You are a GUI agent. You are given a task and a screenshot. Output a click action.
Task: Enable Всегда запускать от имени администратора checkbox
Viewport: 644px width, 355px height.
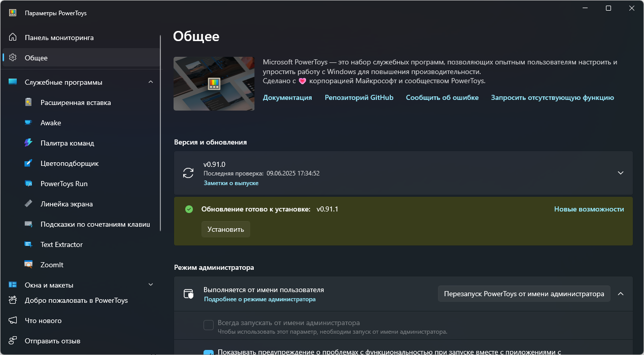click(x=209, y=325)
